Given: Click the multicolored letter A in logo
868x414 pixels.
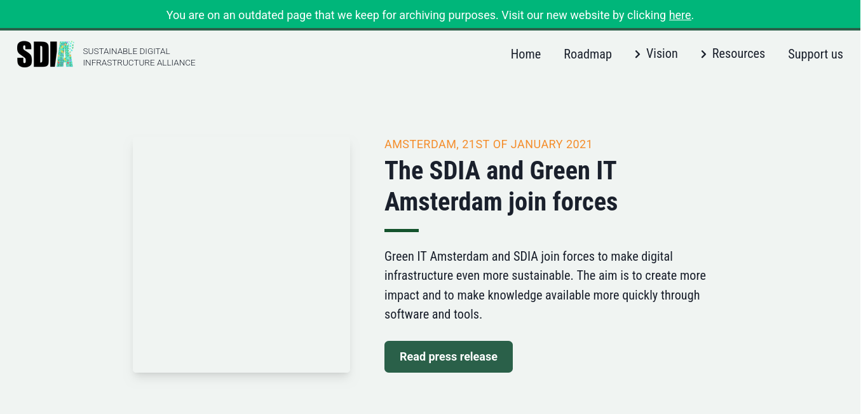Looking at the screenshot, I should 65,54.
